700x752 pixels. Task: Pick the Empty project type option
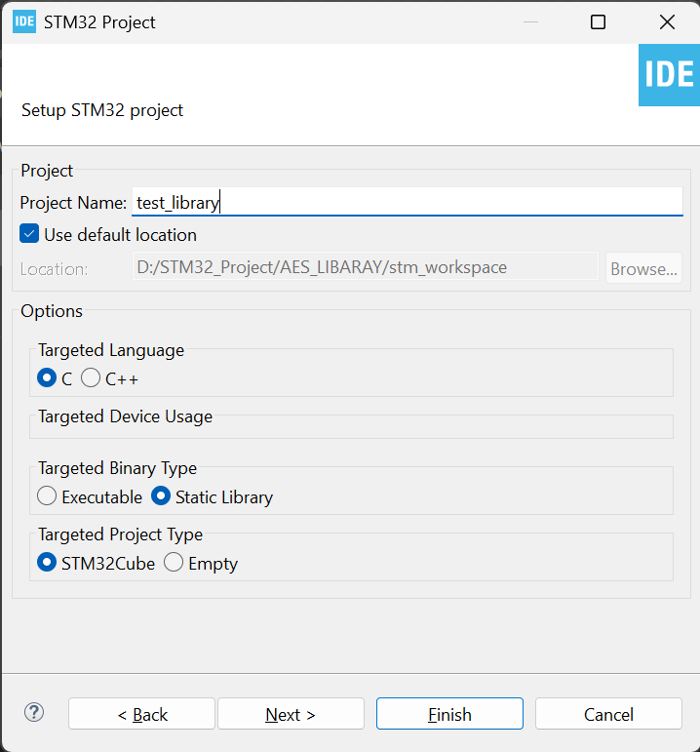click(174, 563)
